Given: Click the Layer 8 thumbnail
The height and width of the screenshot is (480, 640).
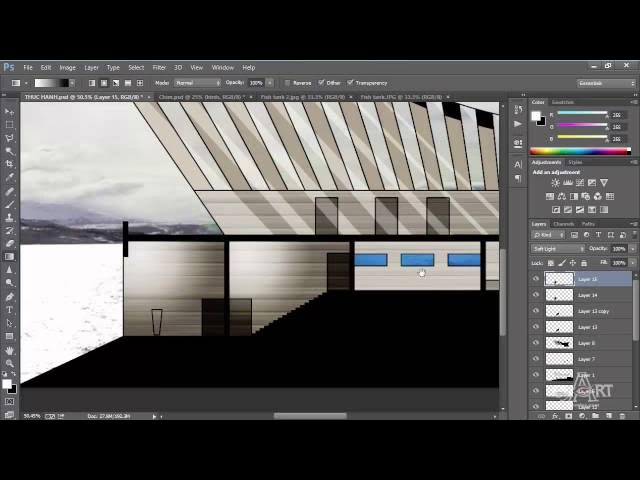Looking at the screenshot, I should 559,343.
